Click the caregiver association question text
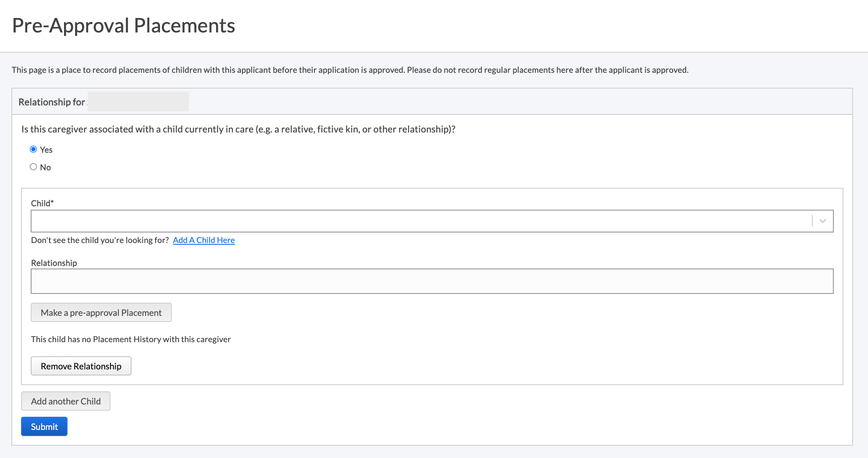The height and width of the screenshot is (458, 868). (238, 129)
